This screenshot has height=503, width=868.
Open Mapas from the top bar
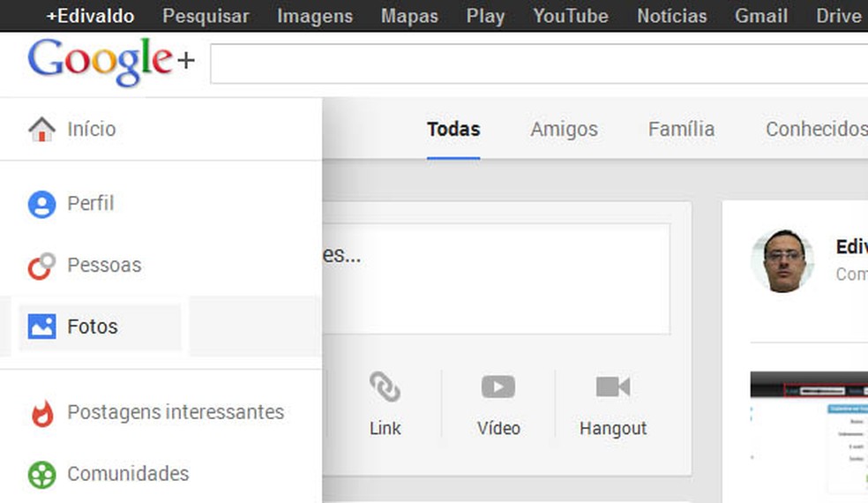(x=409, y=16)
